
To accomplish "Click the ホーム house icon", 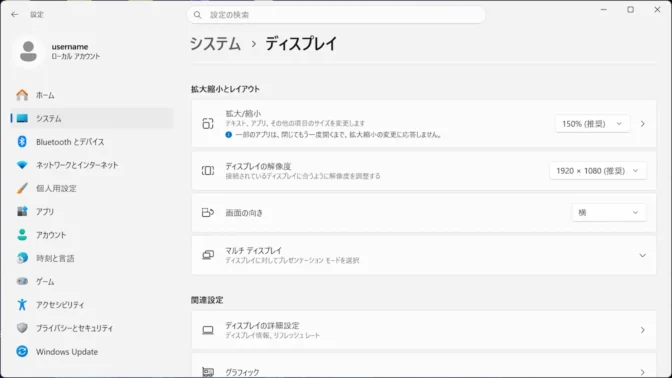I will coord(22,95).
